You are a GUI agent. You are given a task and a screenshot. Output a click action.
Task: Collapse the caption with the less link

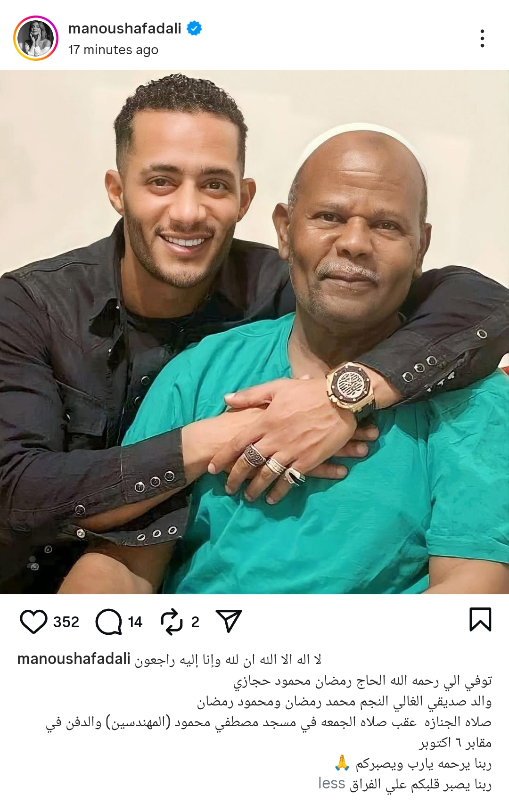[332, 783]
